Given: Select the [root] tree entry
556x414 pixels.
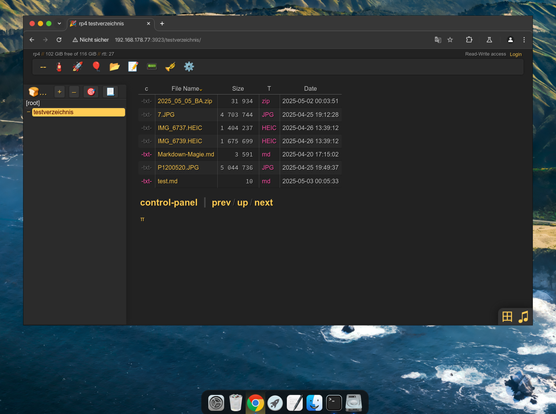Looking at the screenshot, I should pos(33,103).
